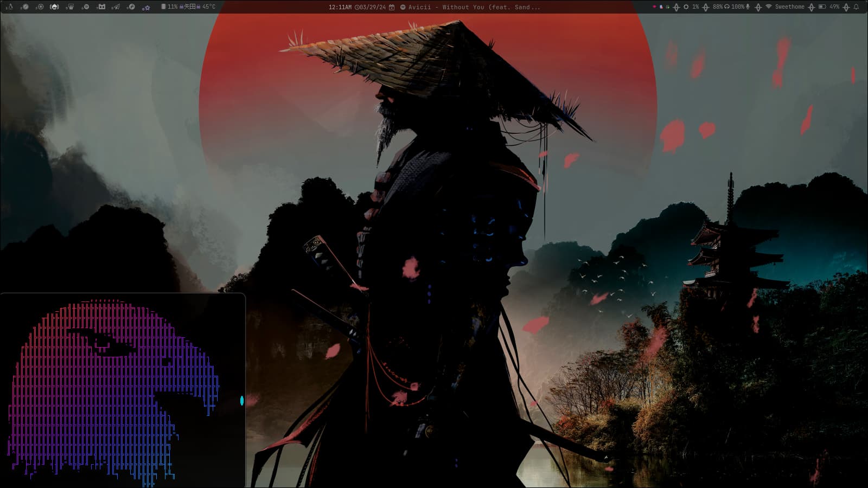This screenshot has height=488, width=868.
Task: Switch to the purple star workspace icon
Action: pyautogui.click(x=146, y=8)
